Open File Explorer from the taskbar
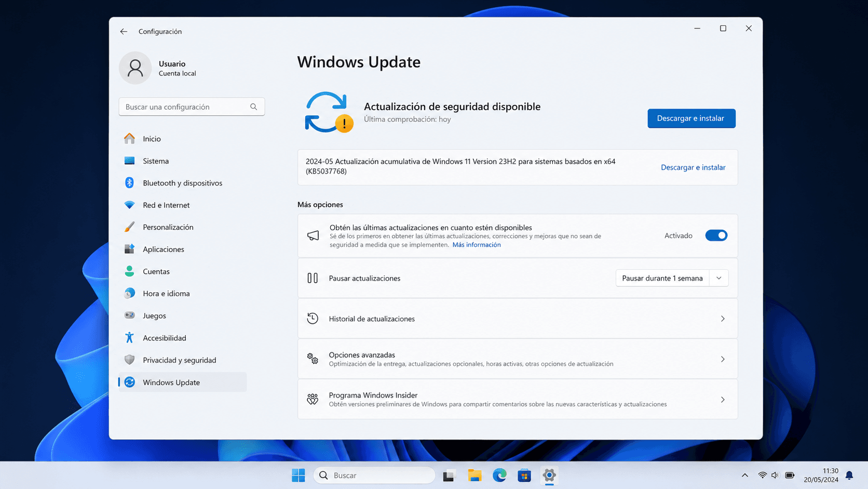 [x=474, y=475]
